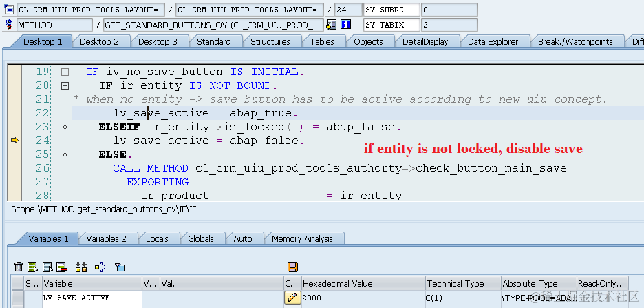Click the C(1) technical type cell
The width and height of the screenshot is (644, 308).
(x=463, y=298)
